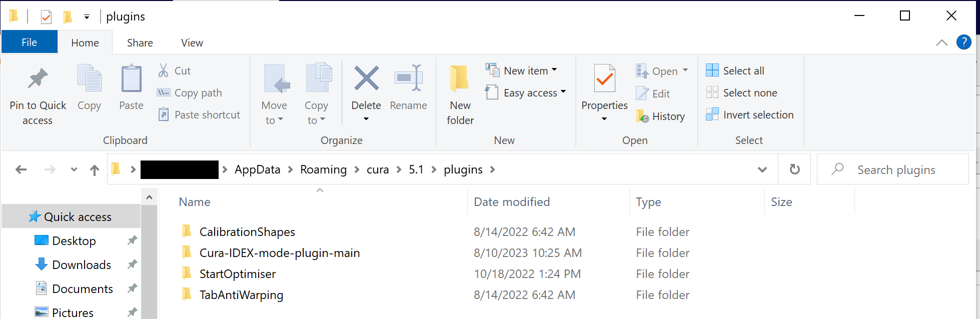Click the Refresh button beside the address bar
Viewport: 980px width, 319px height.
(x=794, y=169)
